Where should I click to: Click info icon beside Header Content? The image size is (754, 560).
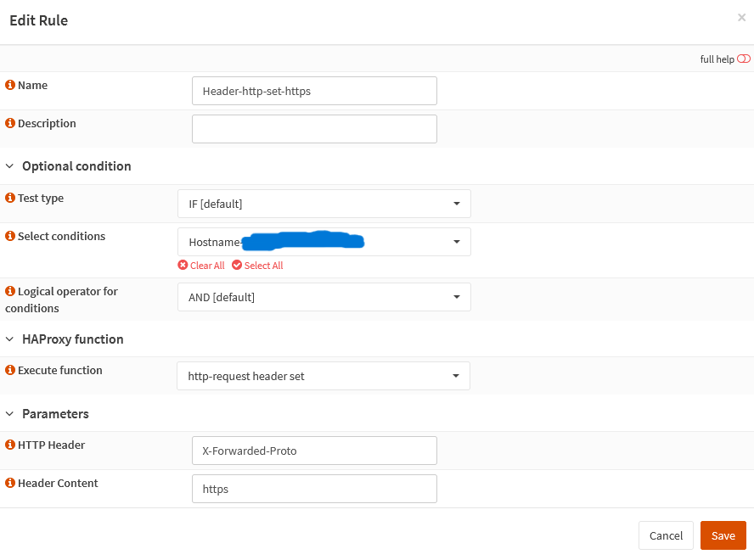coord(10,484)
